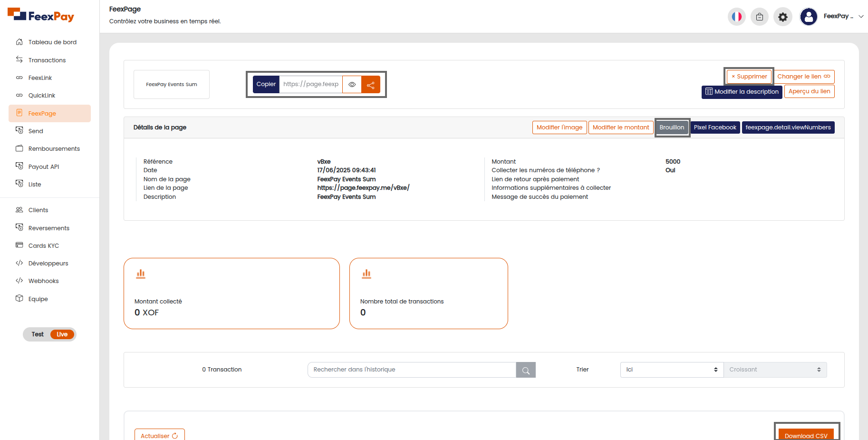
Task: Click the Développeurs code icon
Action: 19,263
